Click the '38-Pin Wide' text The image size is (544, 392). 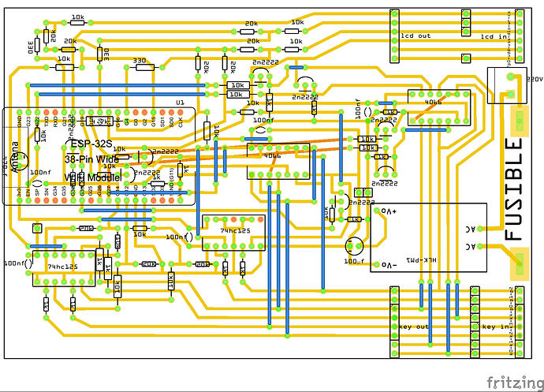[x=92, y=159]
